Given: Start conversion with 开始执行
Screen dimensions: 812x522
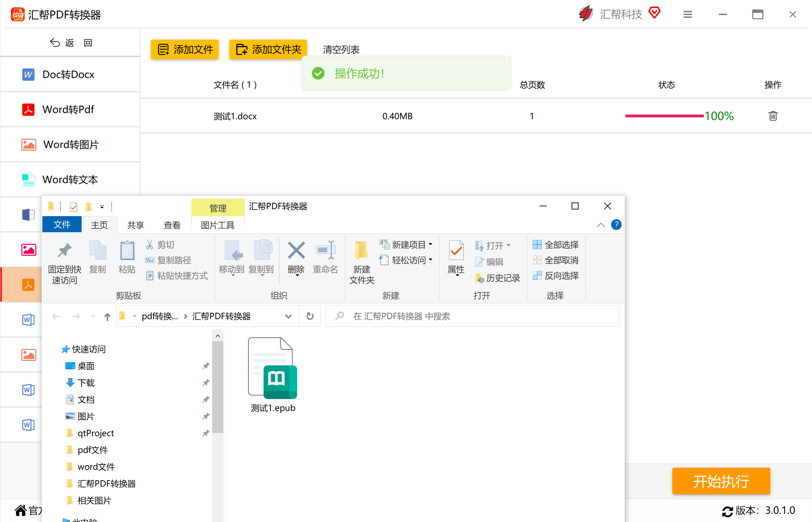Looking at the screenshot, I should click(x=721, y=481).
